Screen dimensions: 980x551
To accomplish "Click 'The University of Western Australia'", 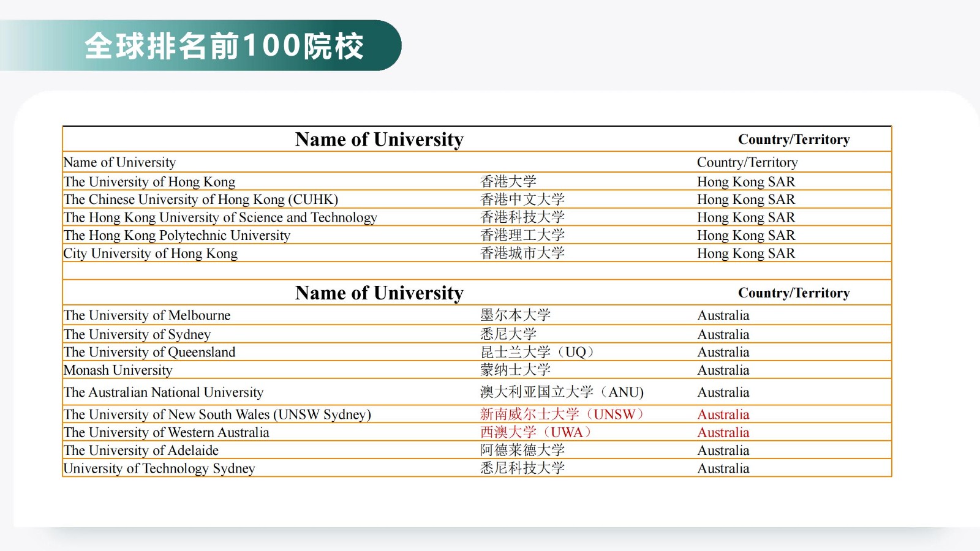I will [x=167, y=432].
